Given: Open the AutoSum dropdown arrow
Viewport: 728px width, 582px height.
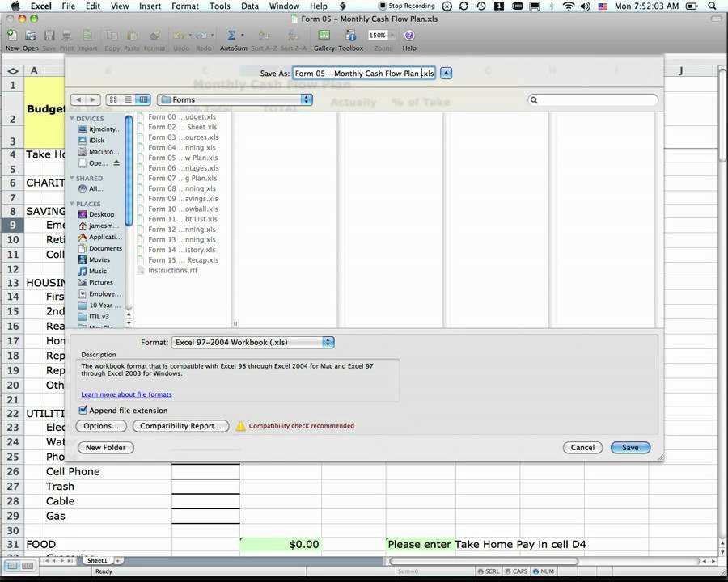Looking at the screenshot, I should click(x=243, y=36).
